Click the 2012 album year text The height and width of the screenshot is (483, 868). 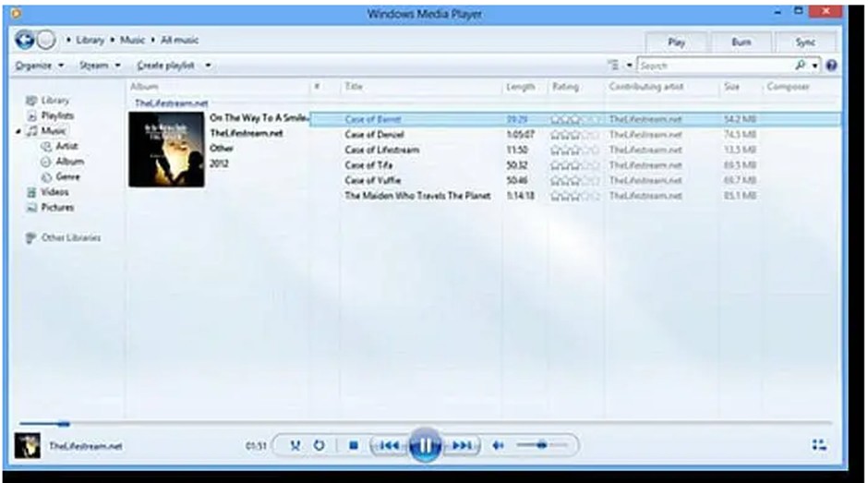click(219, 164)
